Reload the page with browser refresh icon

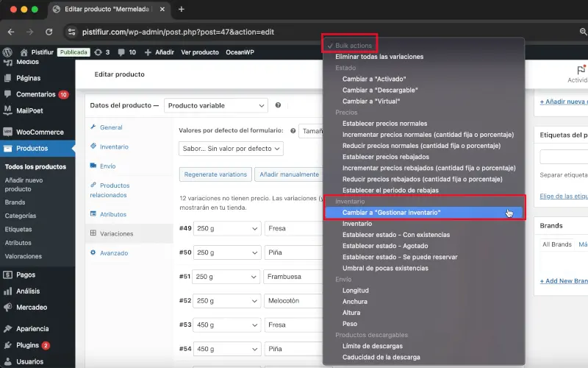click(49, 32)
